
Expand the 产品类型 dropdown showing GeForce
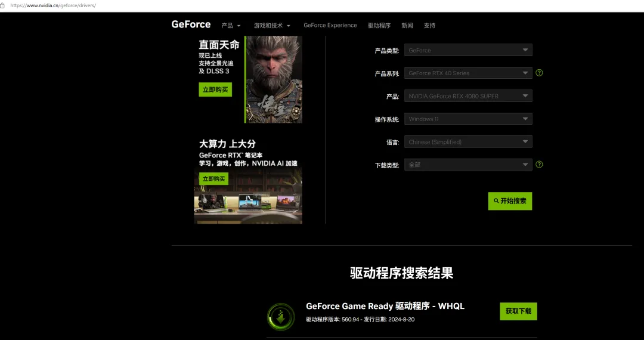(468, 50)
